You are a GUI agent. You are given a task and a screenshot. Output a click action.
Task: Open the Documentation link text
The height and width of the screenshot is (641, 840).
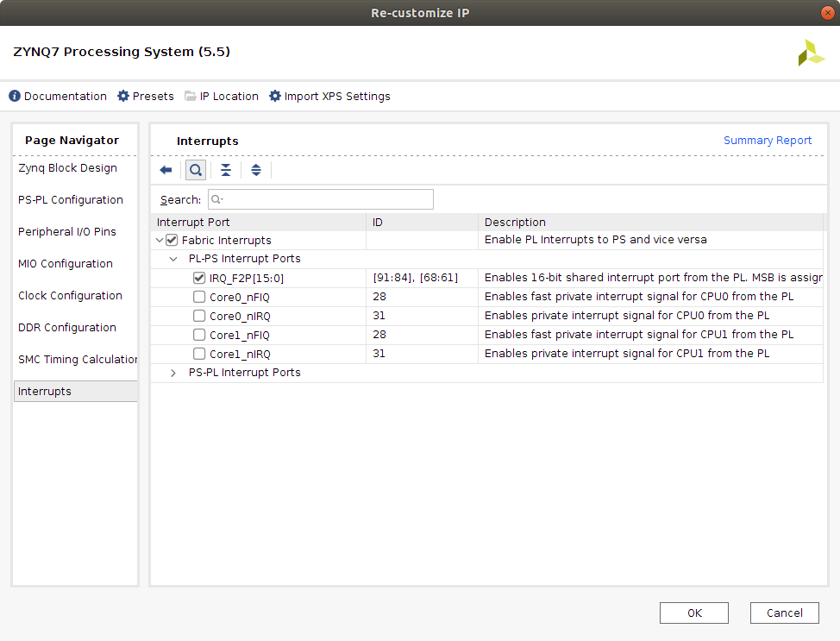click(66, 97)
